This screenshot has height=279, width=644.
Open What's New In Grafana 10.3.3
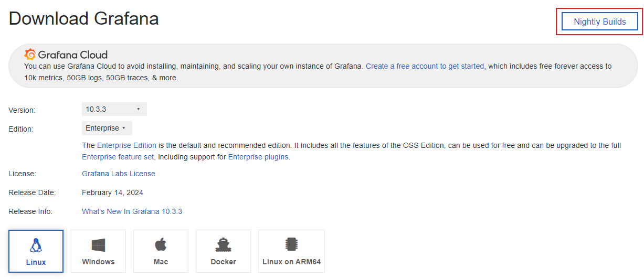coord(132,211)
